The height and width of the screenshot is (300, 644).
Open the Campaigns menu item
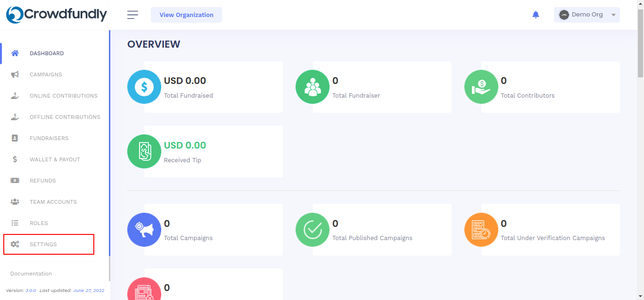coord(55,75)
